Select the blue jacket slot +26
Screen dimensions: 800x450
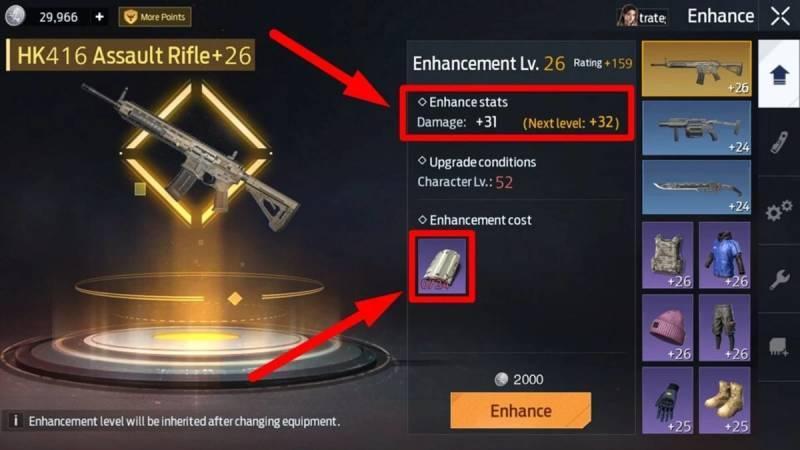(x=725, y=255)
